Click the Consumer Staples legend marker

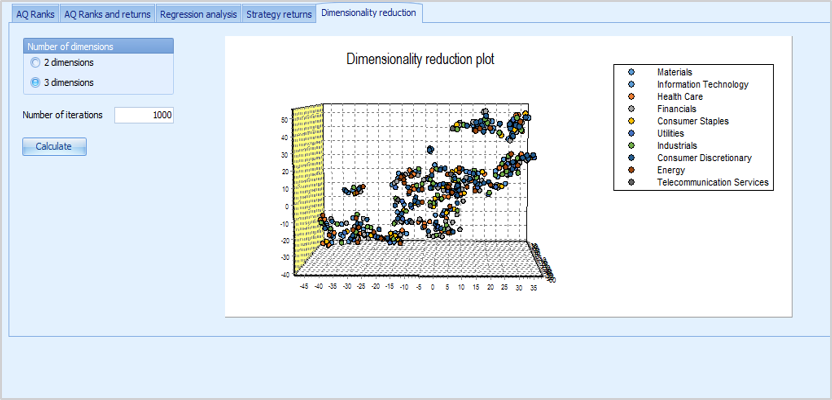coord(630,121)
